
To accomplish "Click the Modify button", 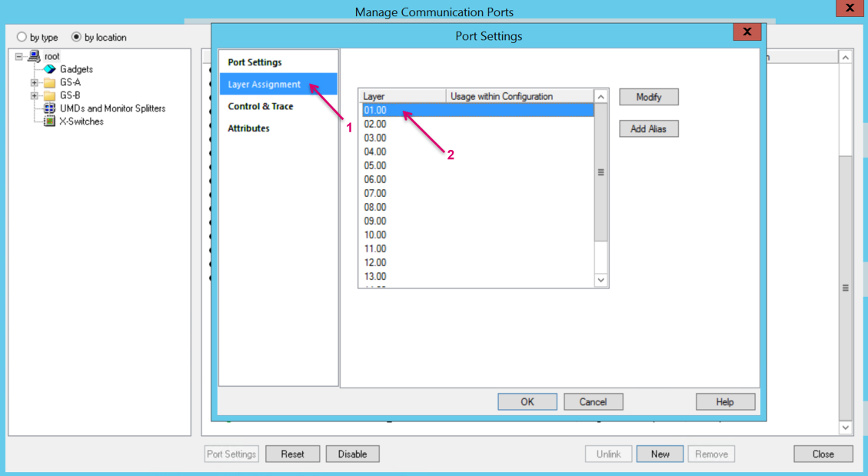I will click(648, 97).
